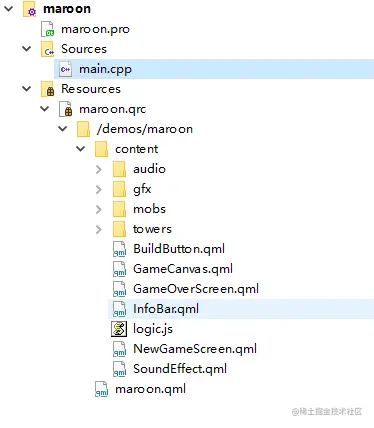Click the maroon.qrc lock file icon
This screenshot has height=428, width=374.
[65, 109]
